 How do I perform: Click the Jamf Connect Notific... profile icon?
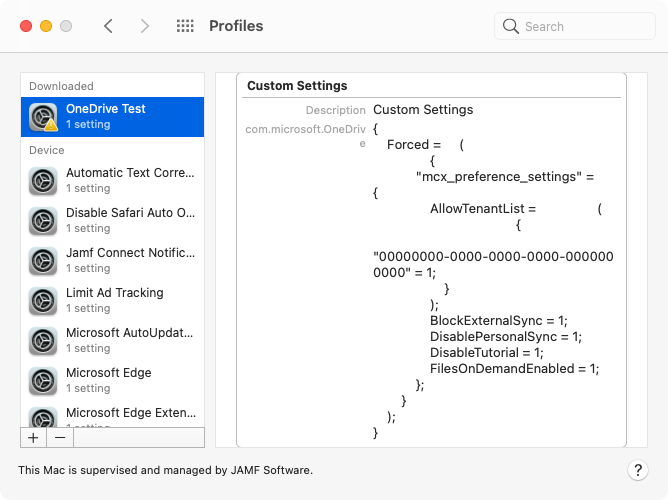pos(43,261)
